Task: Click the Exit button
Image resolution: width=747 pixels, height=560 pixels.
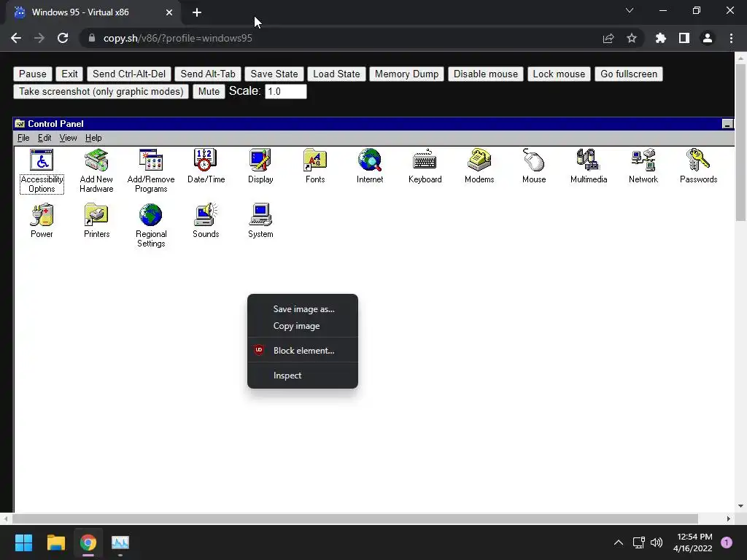Action: pyautogui.click(x=69, y=74)
